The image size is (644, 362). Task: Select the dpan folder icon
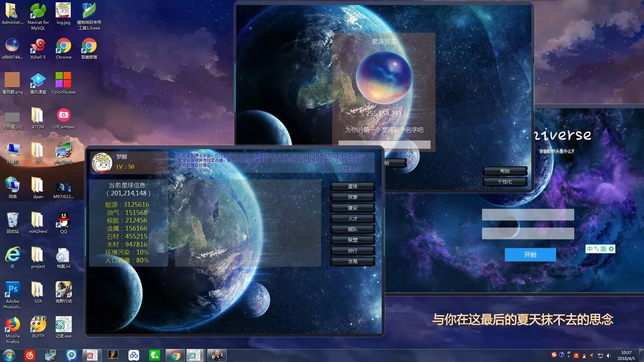(x=38, y=188)
